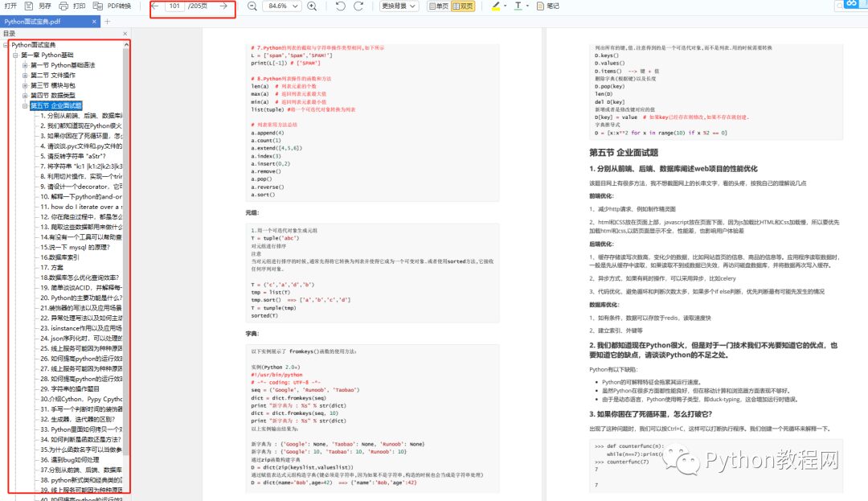Open outline item 5. 请反转字符串 "aStr"?
868x501 pixels.
[x=73, y=156]
